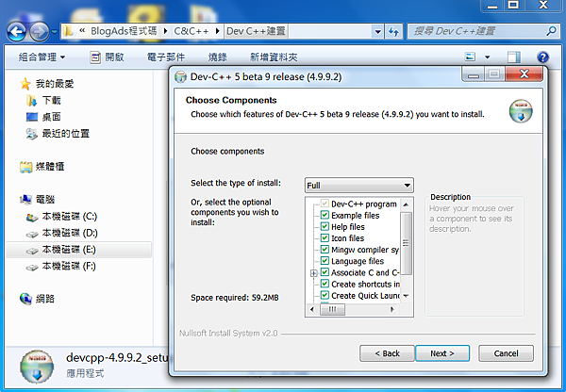Select BlogAds程式碼 in the address path
Image resolution: width=566 pixels, height=392 pixels.
[124, 31]
